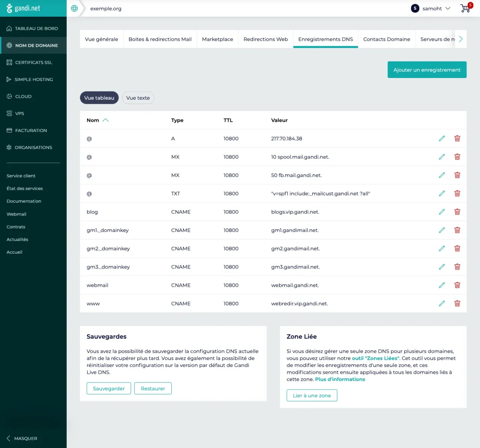The image size is (480, 448).
Task: Sort records by Nom column arrow
Action: click(105, 120)
